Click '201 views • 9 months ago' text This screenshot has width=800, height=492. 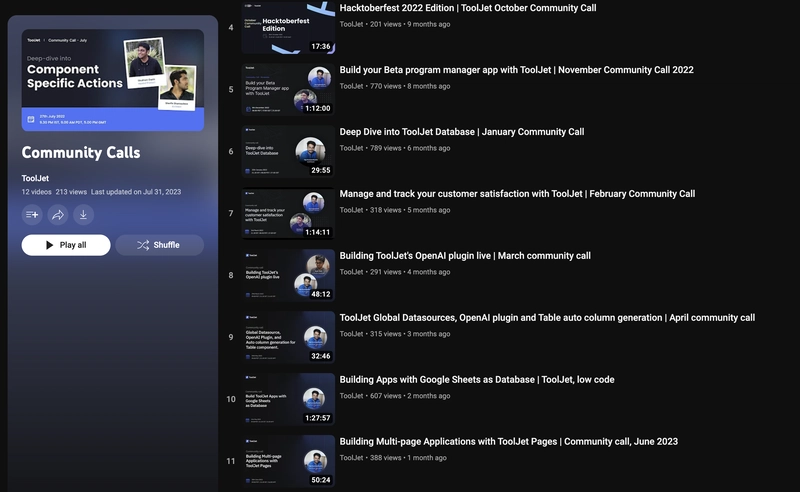pos(410,24)
